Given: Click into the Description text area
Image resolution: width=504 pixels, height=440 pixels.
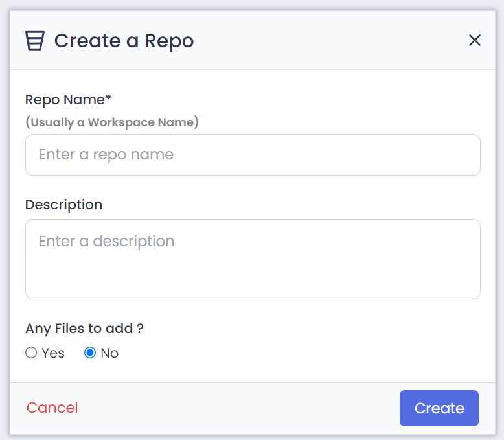Looking at the screenshot, I should (253, 259).
